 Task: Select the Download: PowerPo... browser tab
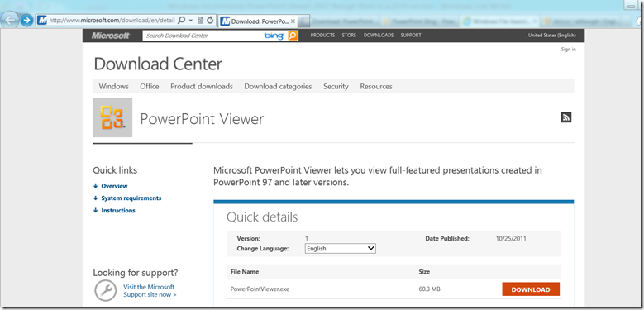click(257, 21)
